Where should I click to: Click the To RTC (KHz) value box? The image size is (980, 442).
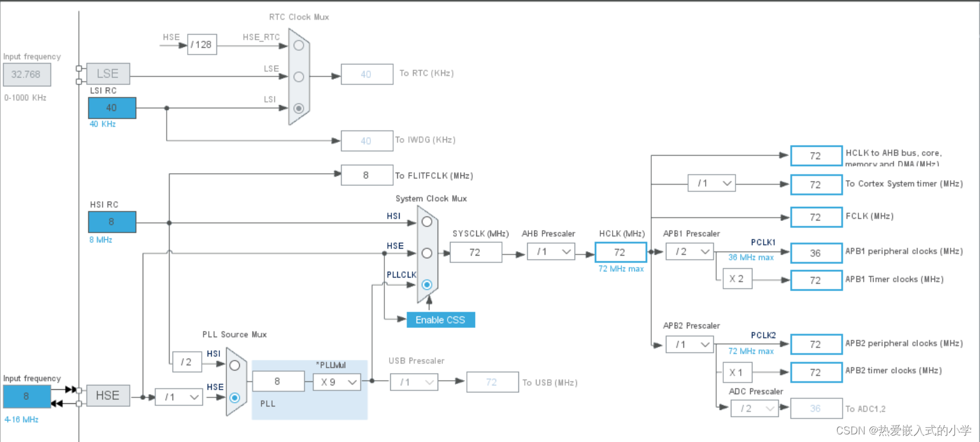367,74
